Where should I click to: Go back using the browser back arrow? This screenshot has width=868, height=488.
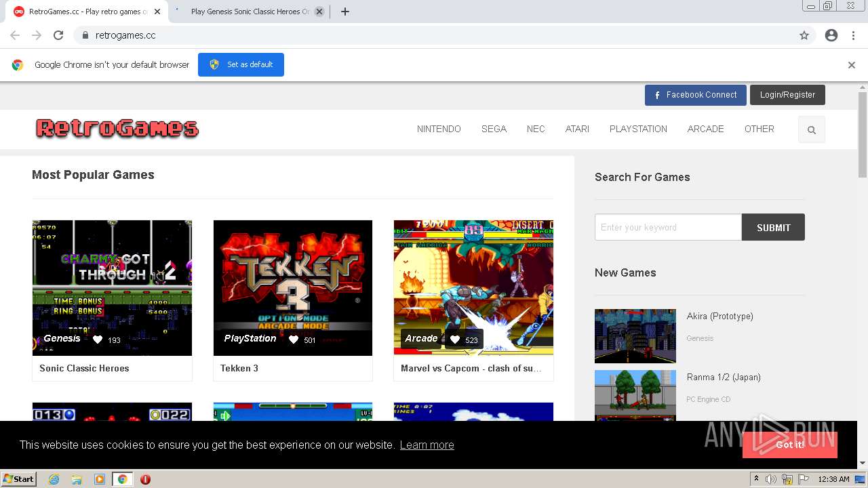15,35
